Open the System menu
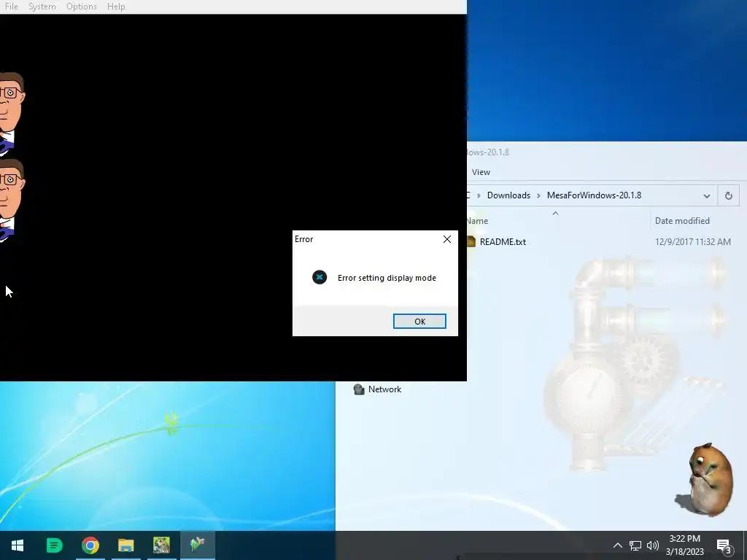This screenshot has height=560, width=747. tap(42, 7)
